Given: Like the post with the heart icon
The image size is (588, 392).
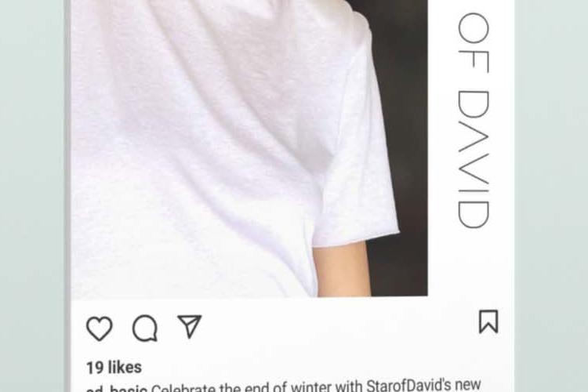Looking at the screenshot, I should pos(100,328).
